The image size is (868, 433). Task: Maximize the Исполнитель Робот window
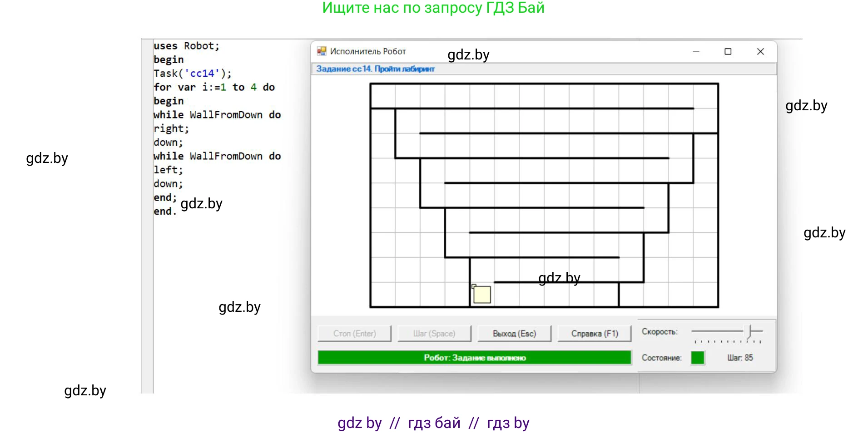pos(728,52)
